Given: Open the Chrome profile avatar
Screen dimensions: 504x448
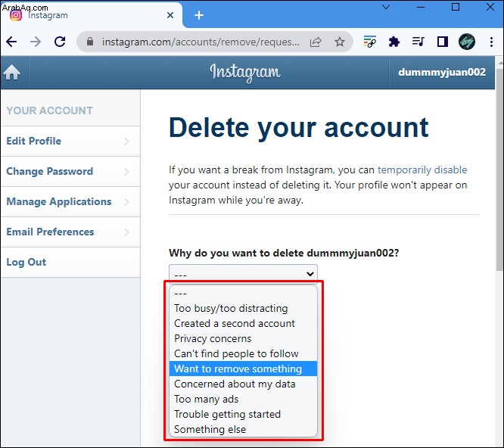Looking at the screenshot, I should 467,42.
